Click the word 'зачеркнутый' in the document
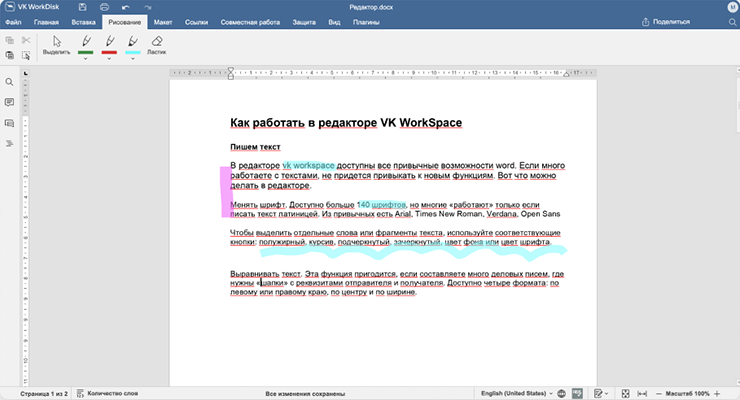 point(418,242)
